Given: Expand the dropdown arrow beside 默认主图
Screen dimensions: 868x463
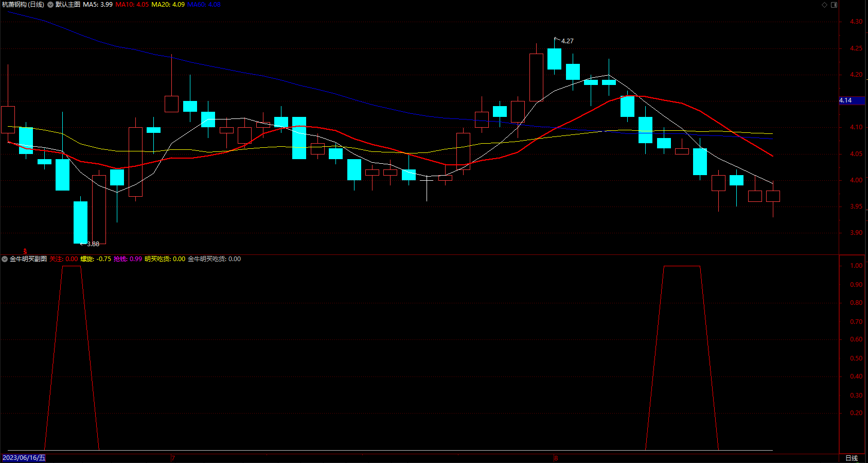Looking at the screenshot, I should point(50,5).
